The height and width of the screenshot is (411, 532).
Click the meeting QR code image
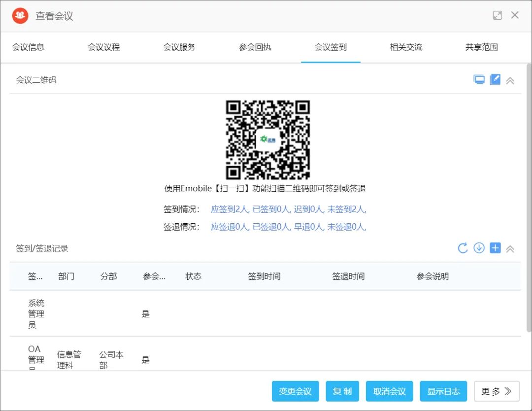click(267, 140)
